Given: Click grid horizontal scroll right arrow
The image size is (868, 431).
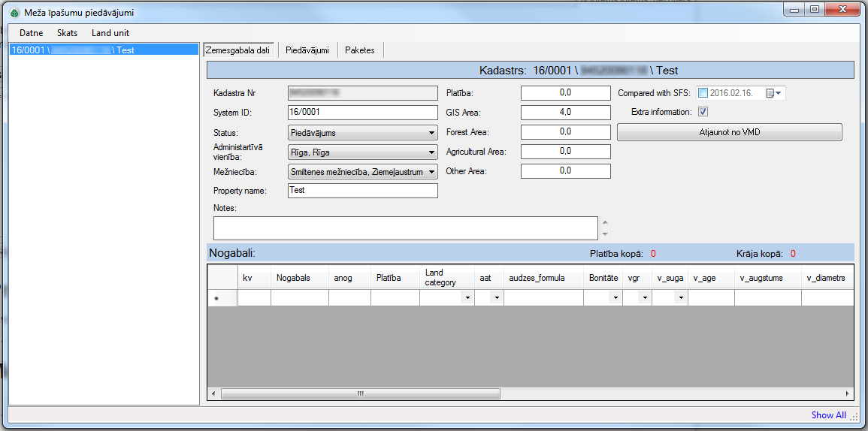Looking at the screenshot, I should (x=848, y=393).
